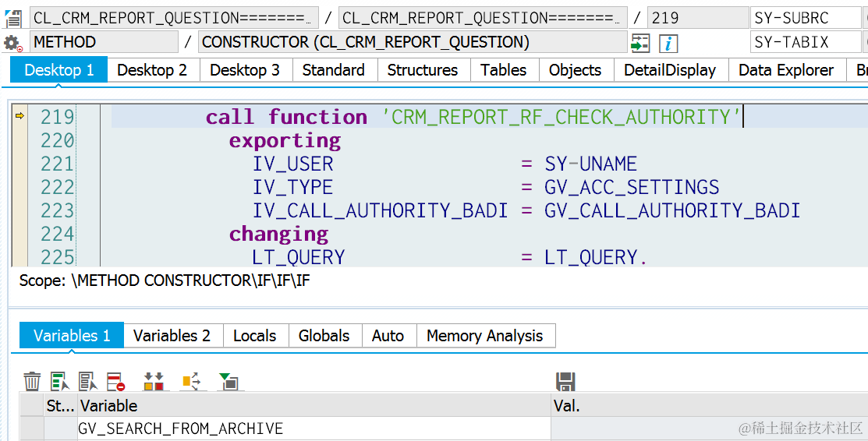Viewport: 868px width, 441px height.
Task: Select the Variables 1 tab
Action: coord(72,336)
